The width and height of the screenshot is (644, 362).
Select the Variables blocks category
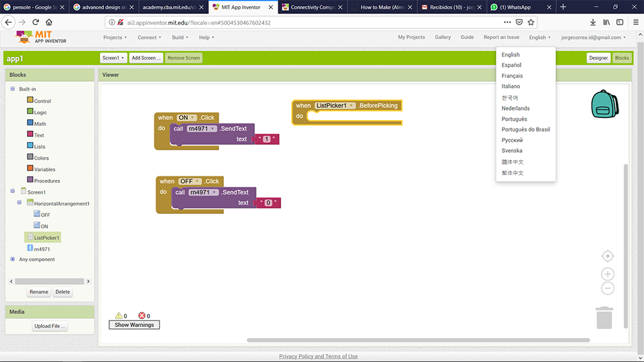pyautogui.click(x=41, y=169)
